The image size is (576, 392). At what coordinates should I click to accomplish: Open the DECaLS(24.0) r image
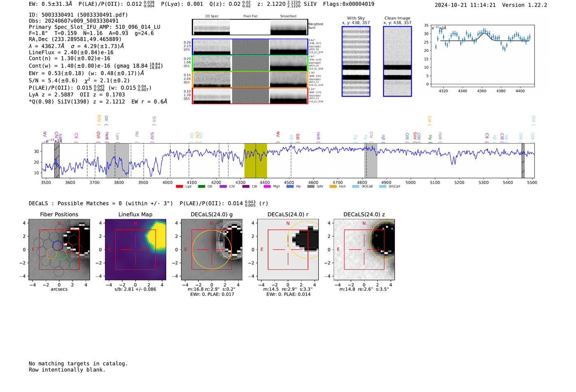tap(288, 250)
